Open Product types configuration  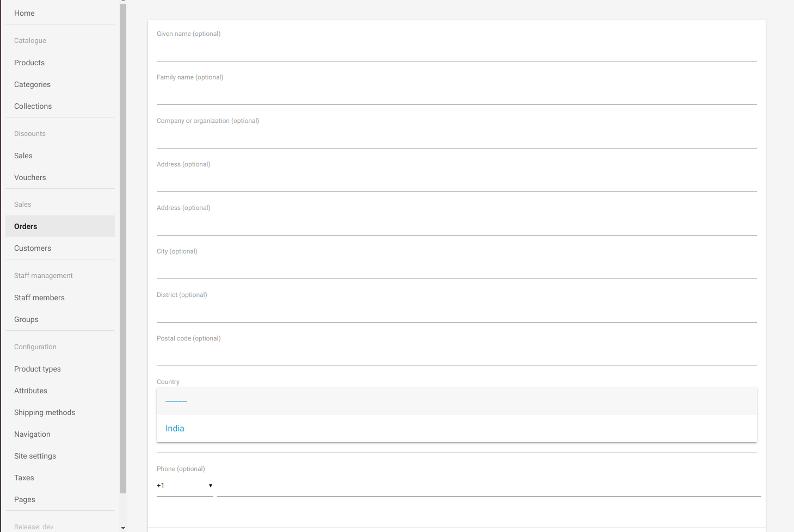(x=37, y=369)
